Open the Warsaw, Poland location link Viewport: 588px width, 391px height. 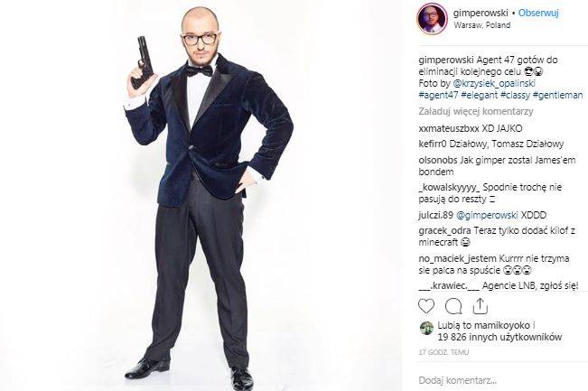coord(482,25)
